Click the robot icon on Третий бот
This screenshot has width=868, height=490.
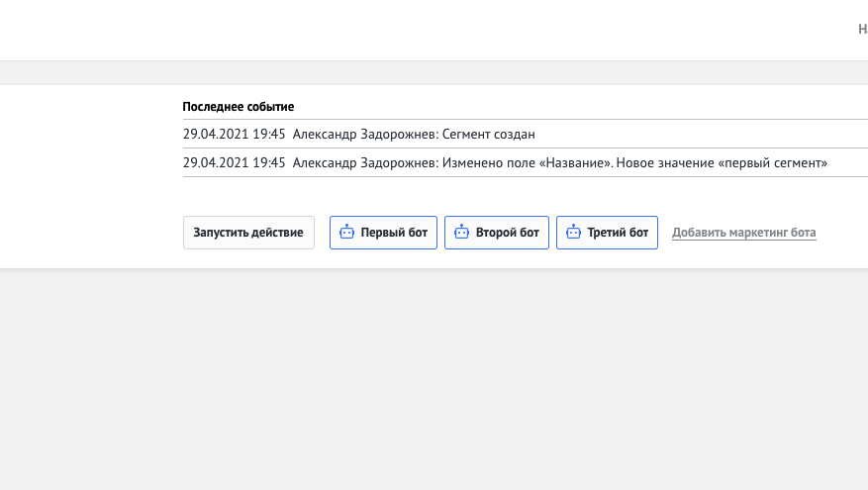[573, 232]
